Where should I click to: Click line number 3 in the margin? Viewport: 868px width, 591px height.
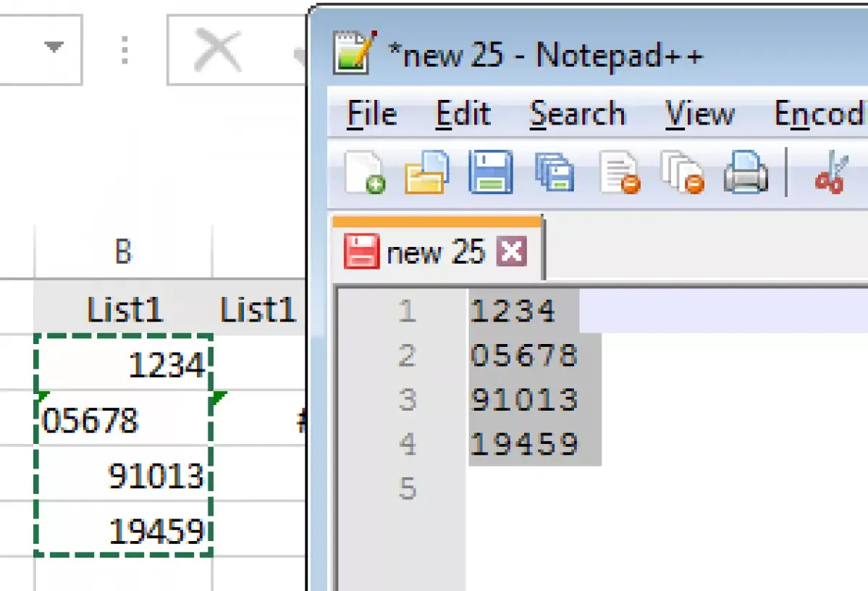point(407,399)
